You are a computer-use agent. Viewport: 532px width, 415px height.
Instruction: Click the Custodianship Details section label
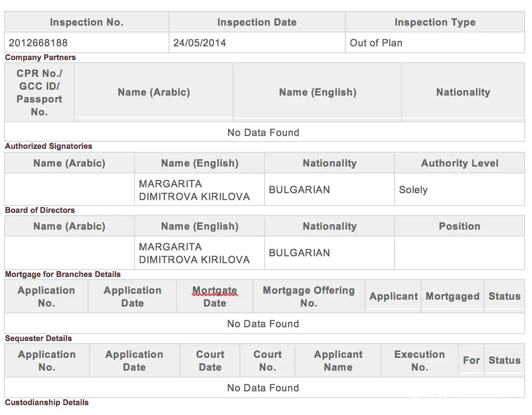coord(47,403)
